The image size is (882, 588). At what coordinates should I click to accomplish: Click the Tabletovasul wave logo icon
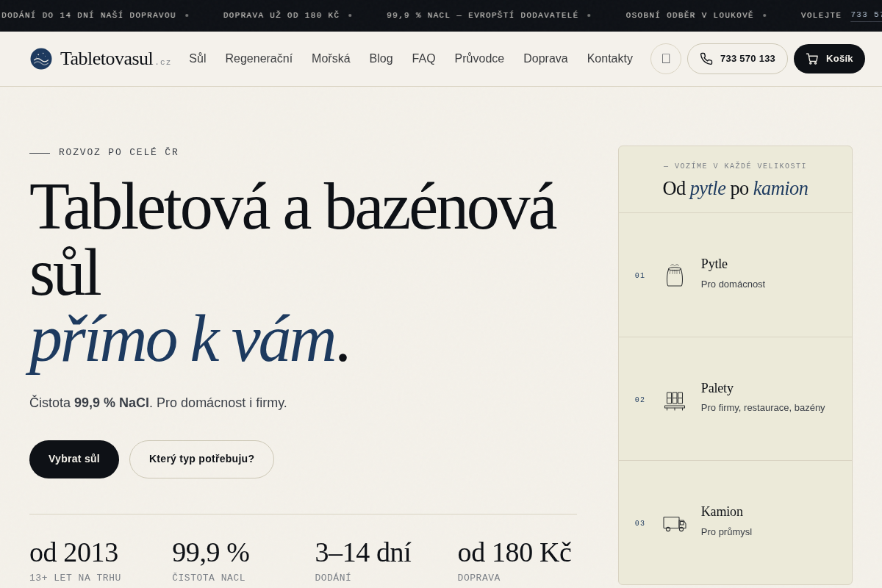point(41,59)
